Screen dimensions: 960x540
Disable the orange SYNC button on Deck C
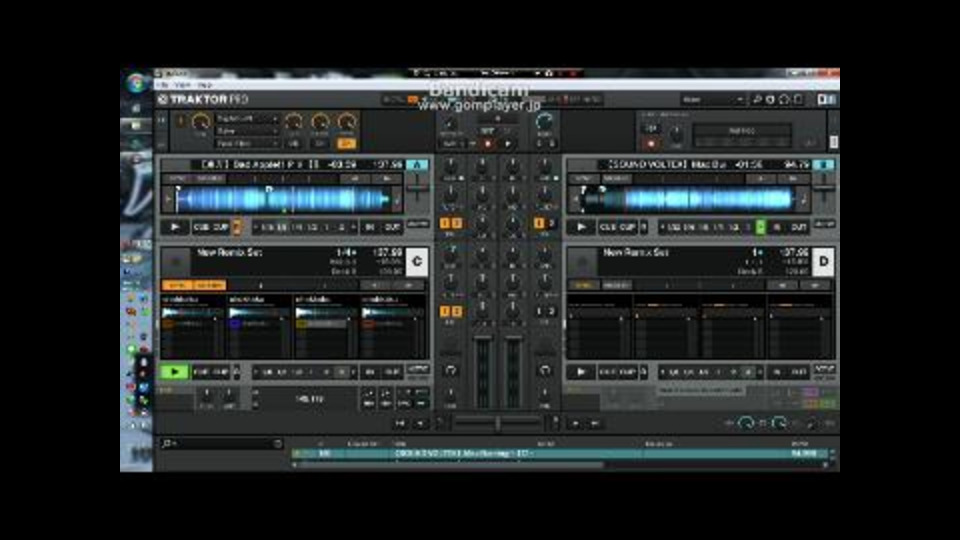(x=178, y=285)
